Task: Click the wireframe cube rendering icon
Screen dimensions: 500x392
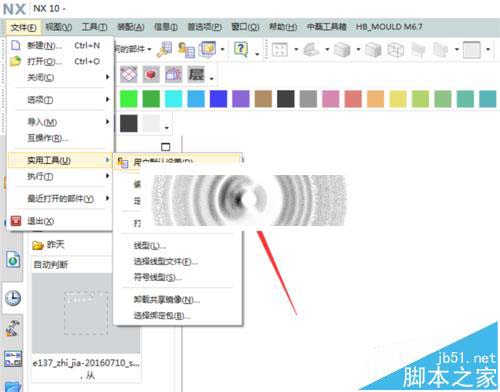Action: tap(396, 50)
